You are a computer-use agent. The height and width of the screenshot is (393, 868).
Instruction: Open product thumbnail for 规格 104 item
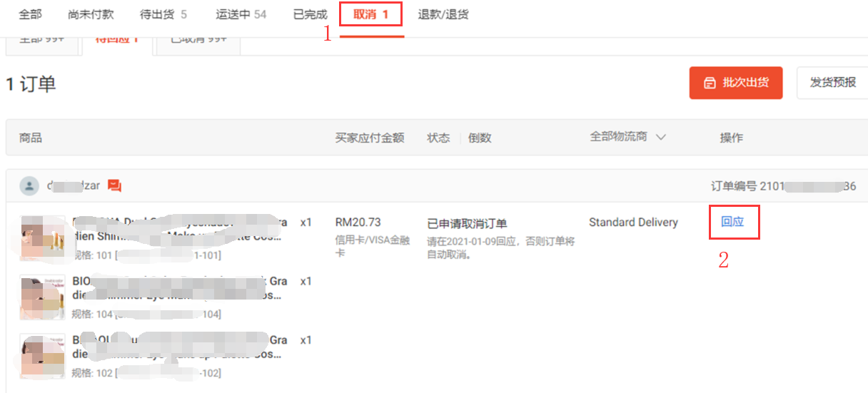click(x=43, y=297)
